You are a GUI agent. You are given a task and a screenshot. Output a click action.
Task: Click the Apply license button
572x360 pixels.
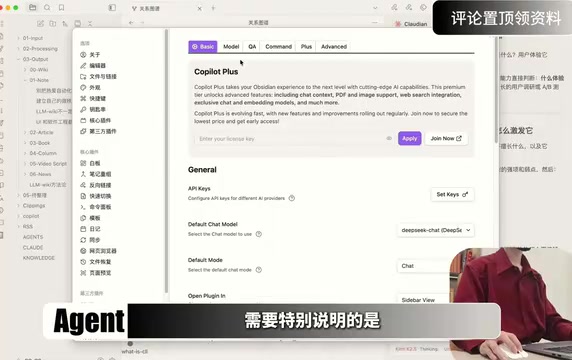pyautogui.click(x=410, y=139)
